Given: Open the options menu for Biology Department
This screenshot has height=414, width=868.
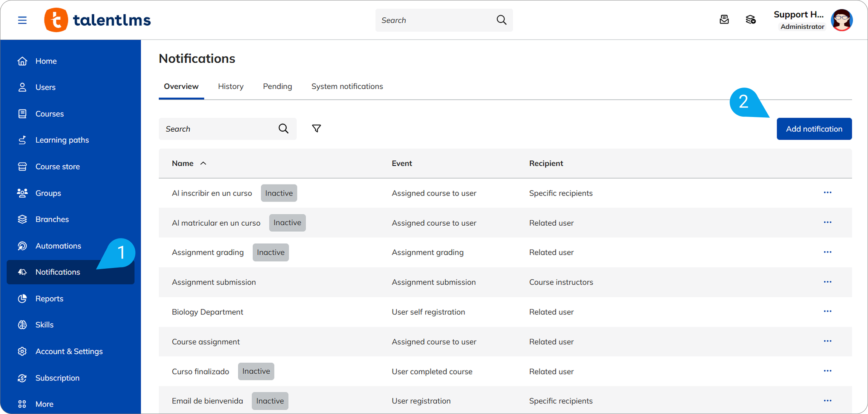Looking at the screenshot, I should point(827,311).
